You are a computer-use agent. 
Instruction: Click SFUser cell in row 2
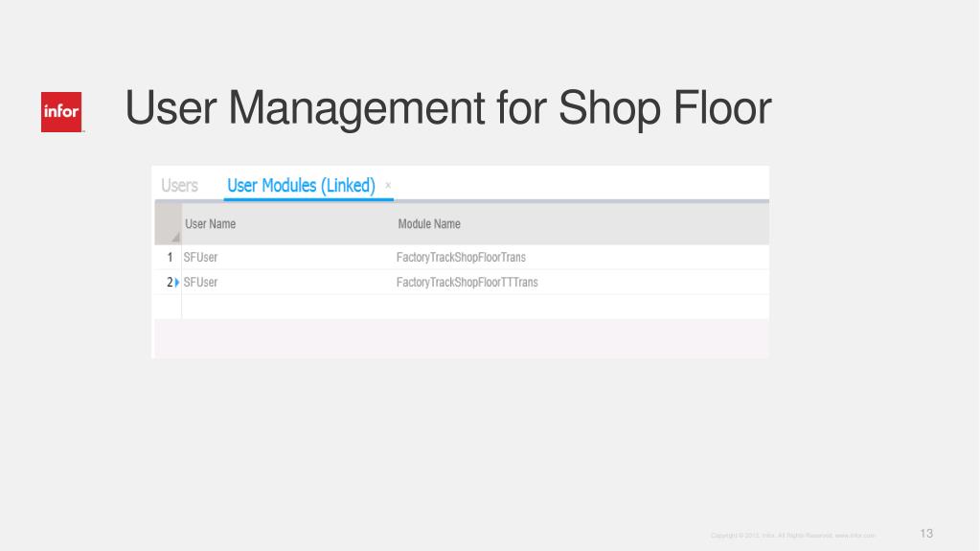click(287, 282)
